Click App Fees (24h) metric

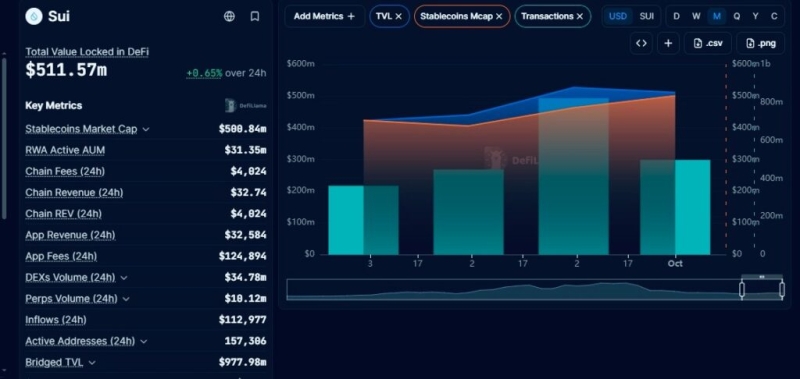pos(61,256)
